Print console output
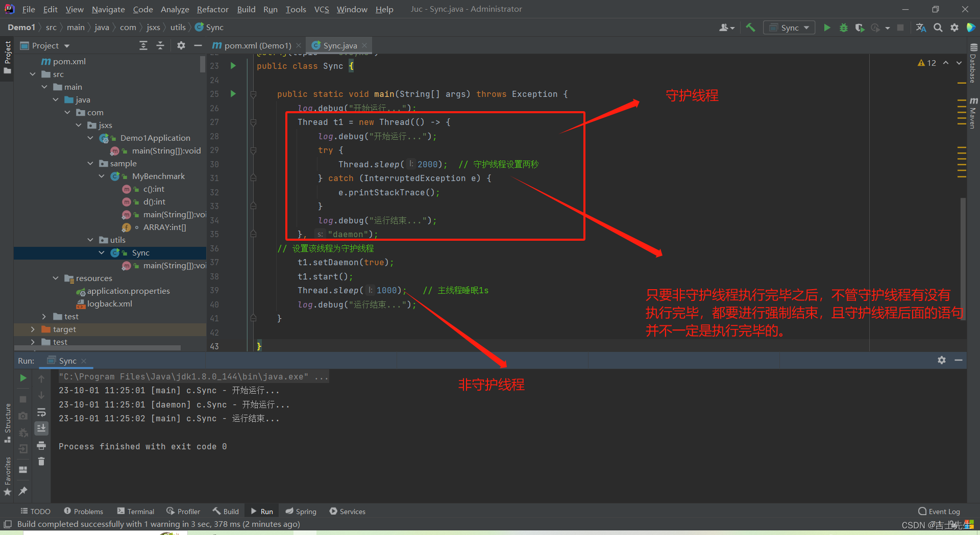The image size is (980, 535). [41, 446]
